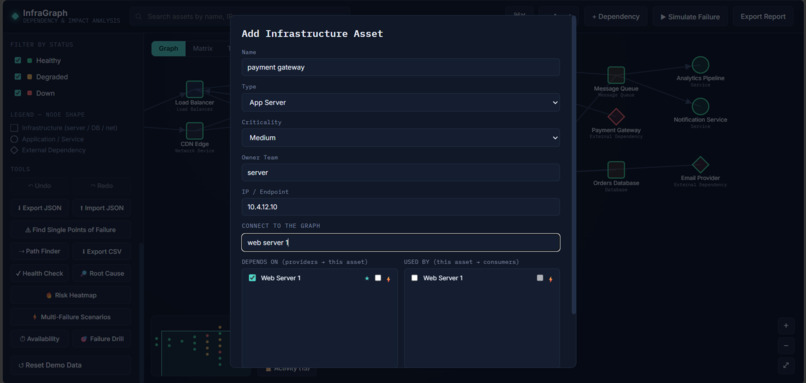Switch to the Graph view tab
806x383 pixels.
[168, 48]
